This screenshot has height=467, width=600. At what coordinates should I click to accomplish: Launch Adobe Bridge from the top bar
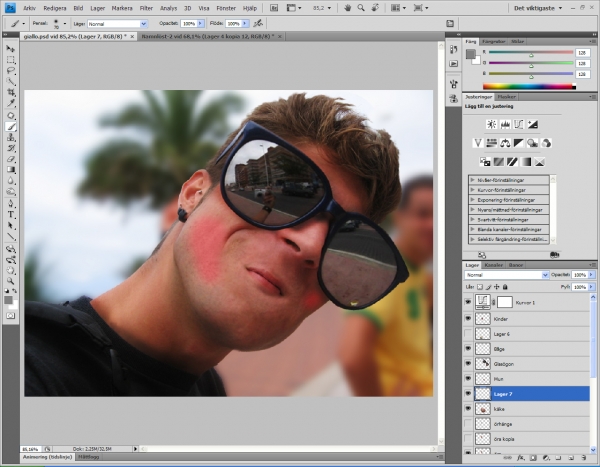274,8
